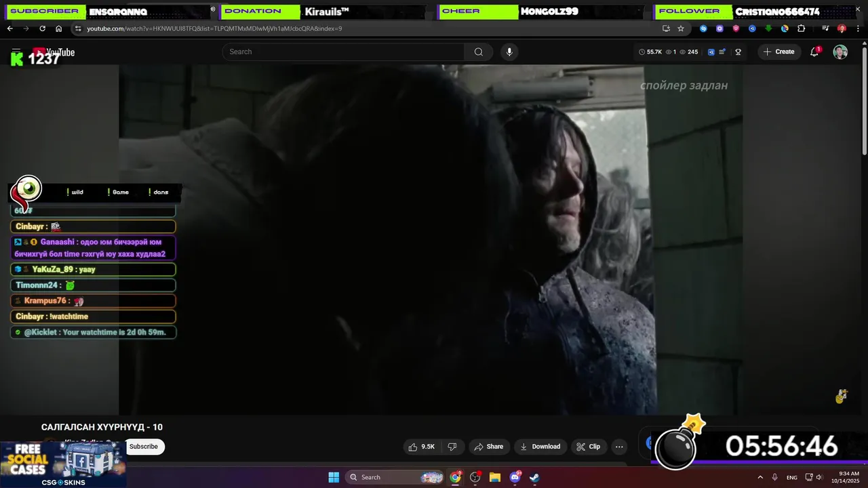
Task: Open the pink shield extension icon
Action: (736, 28)
